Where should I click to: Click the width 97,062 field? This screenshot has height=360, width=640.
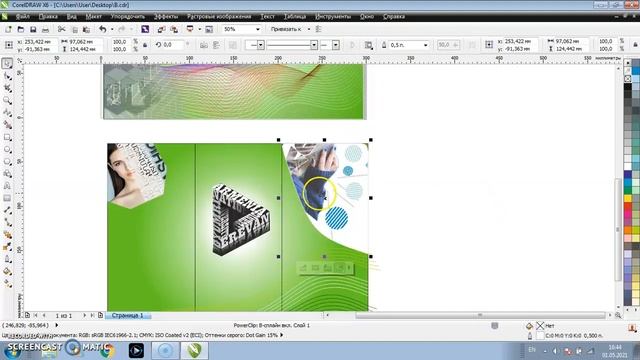tap(85, 42)
